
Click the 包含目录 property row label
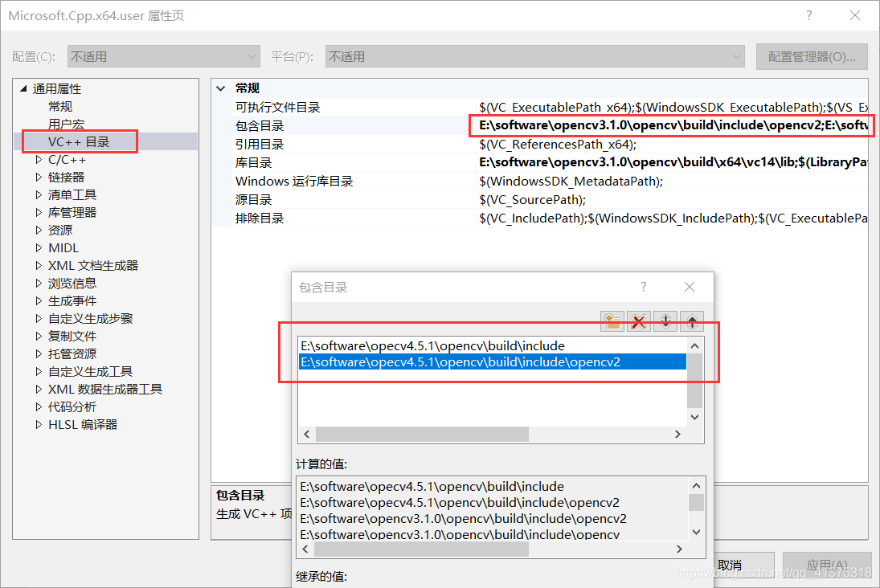point(260,125)
